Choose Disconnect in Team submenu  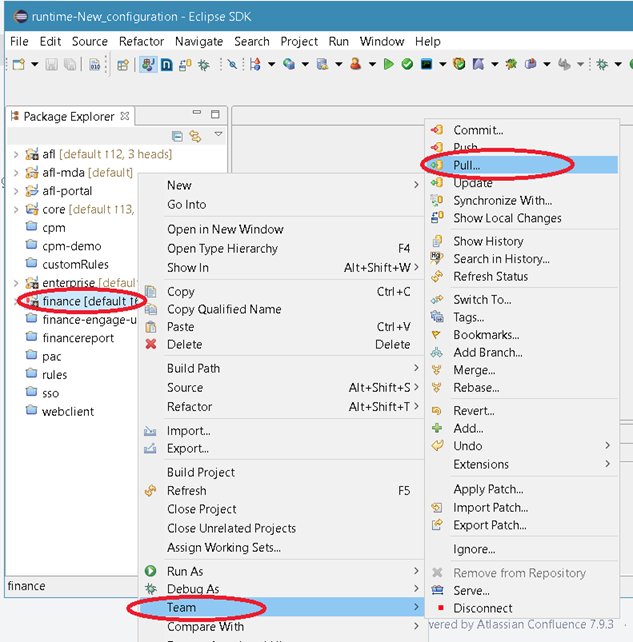(482, 608)
